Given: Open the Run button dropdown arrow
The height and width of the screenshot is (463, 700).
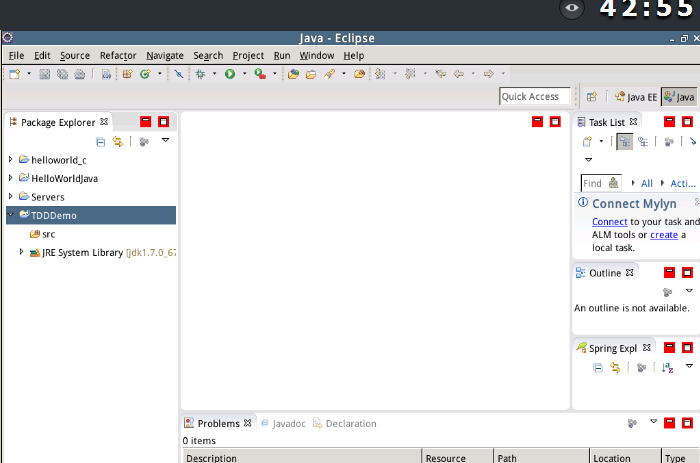Looking at the screenshot, I should (x=244, y=74).
